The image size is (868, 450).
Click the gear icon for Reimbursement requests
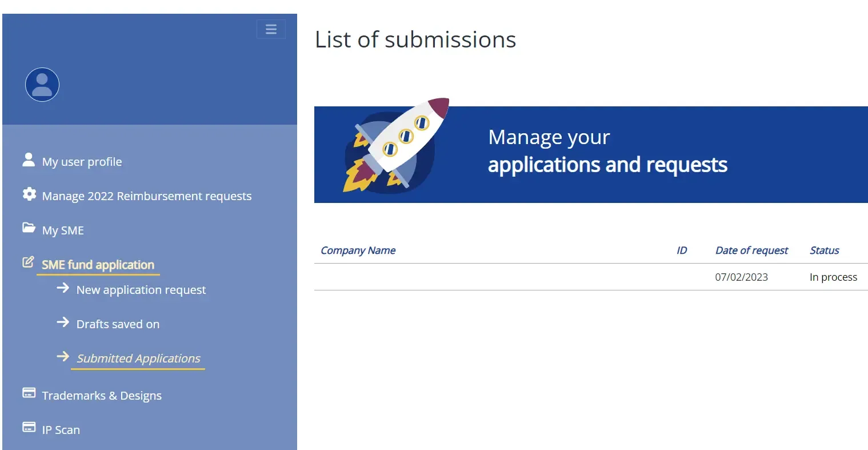tap(29, 194)
